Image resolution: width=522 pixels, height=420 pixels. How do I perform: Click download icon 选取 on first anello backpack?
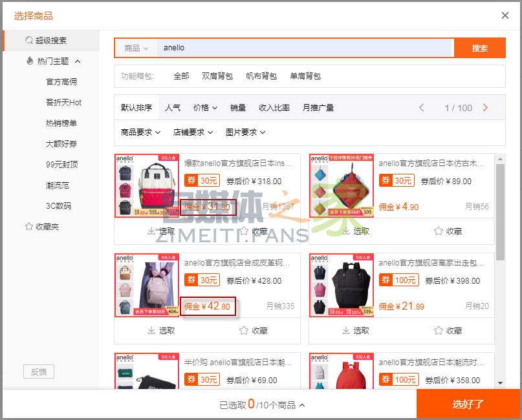tap(152, 231)
